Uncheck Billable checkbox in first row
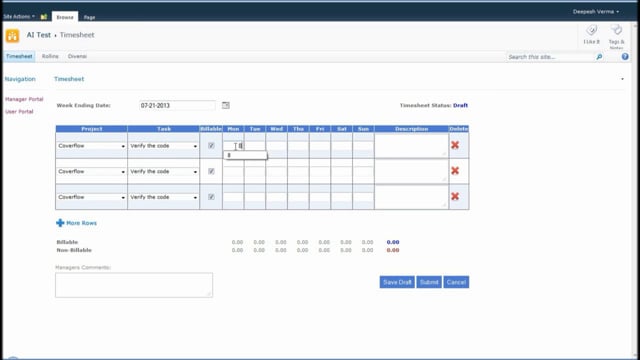The width and height of the screenshot is (640, 360). point(211,145)
